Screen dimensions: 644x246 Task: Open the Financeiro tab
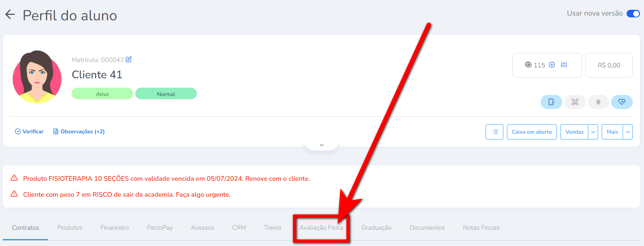pos(115,228)
